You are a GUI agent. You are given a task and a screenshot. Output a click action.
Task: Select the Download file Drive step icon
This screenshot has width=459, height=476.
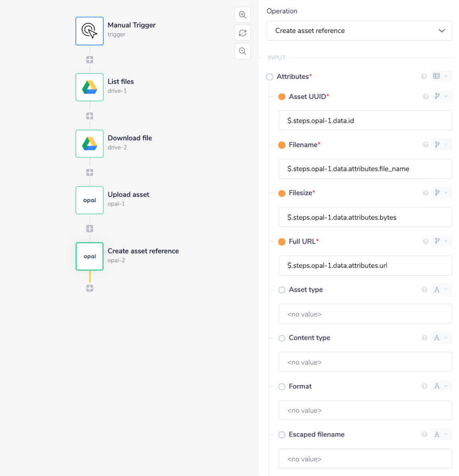[x=90, y=144]
